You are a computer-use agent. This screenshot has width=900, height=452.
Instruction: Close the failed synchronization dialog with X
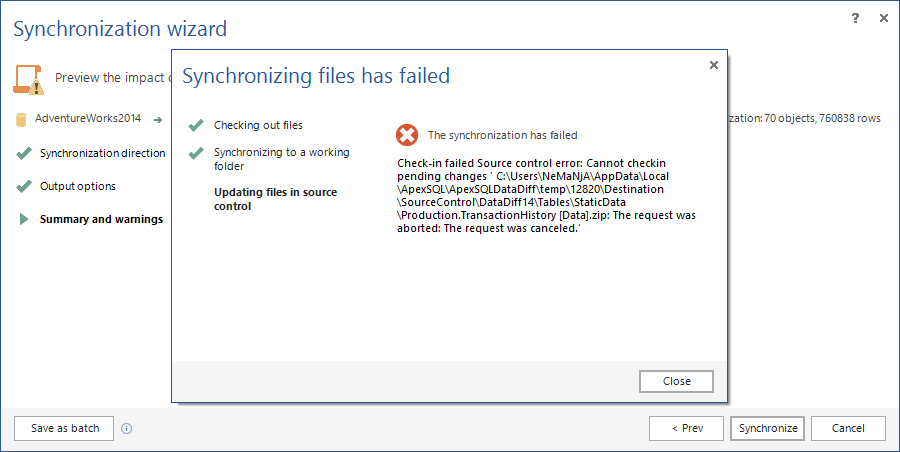point(714,65)
